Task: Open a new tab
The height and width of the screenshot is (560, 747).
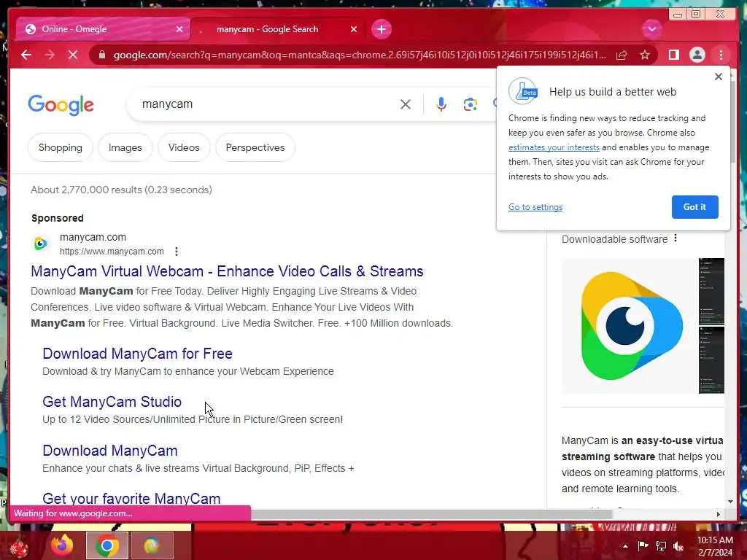Action: (381, 29)
